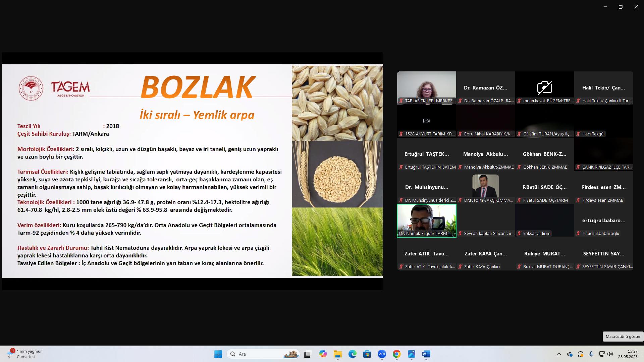This screenshot has width=644, height=362.
Task: Select the TARLABİTKİLERİ MERKEZ participant video tile
Action: tap(426, 87)
